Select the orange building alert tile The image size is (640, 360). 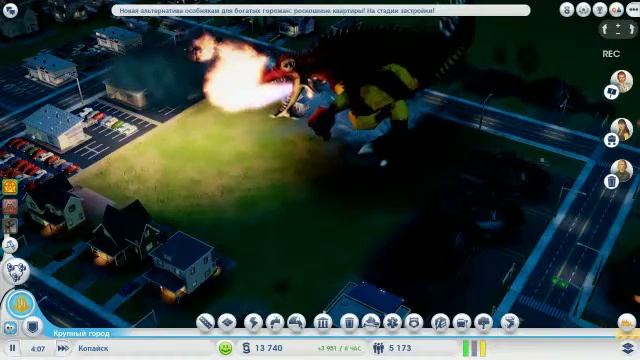tap(10, 187)
